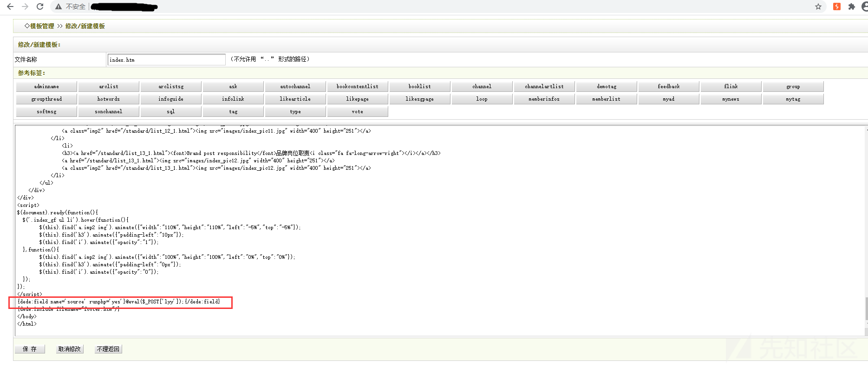Insert the bookcontentlist tag
Image resolution: width=868 pixels, height=366 pixels.
click(x=358, y=86)
